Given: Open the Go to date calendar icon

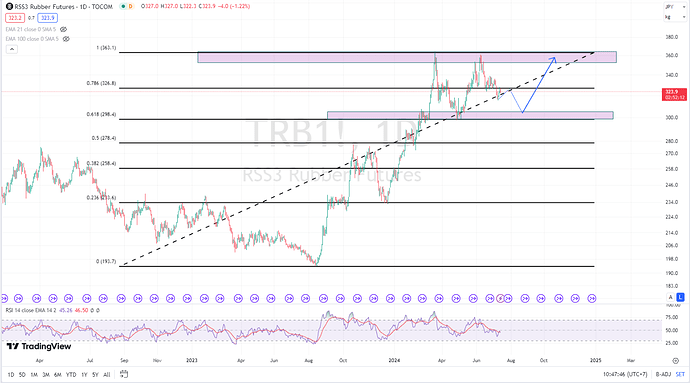Looking at the screenshot, I should (124, 374).
